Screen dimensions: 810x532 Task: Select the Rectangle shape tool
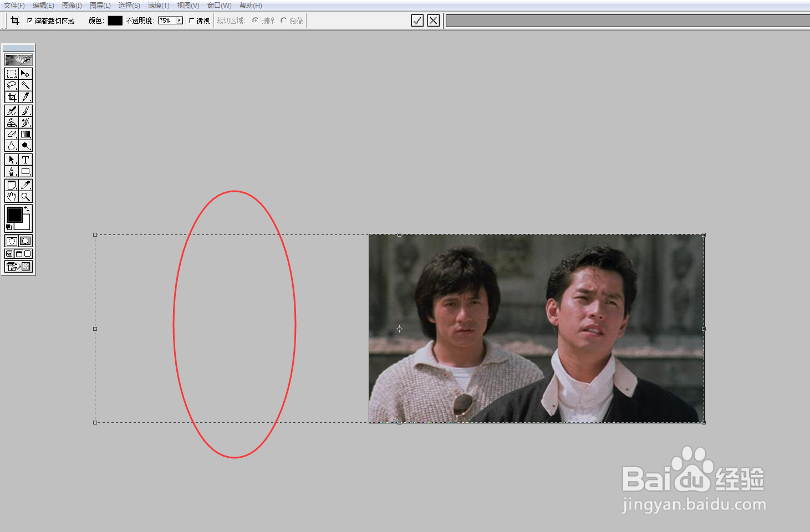coord(26,171)
